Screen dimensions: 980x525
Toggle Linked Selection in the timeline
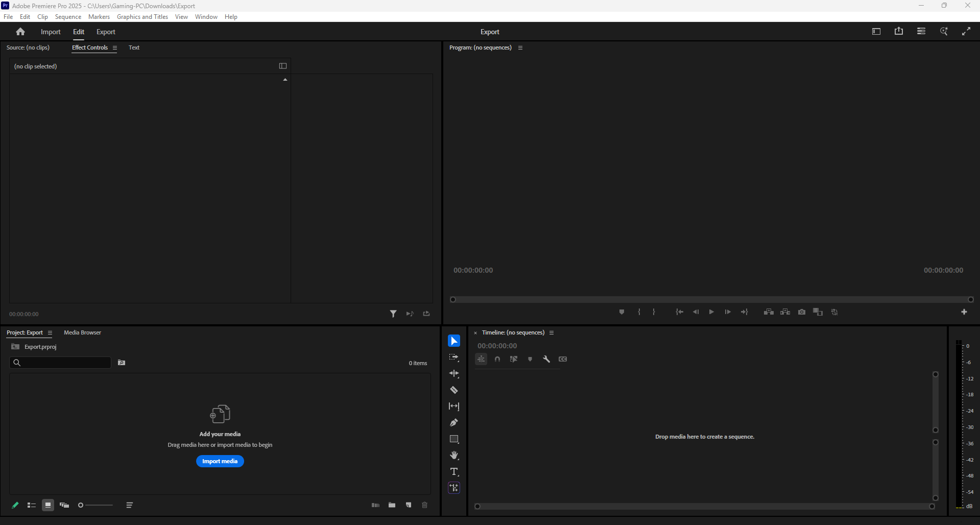(514, 359)
